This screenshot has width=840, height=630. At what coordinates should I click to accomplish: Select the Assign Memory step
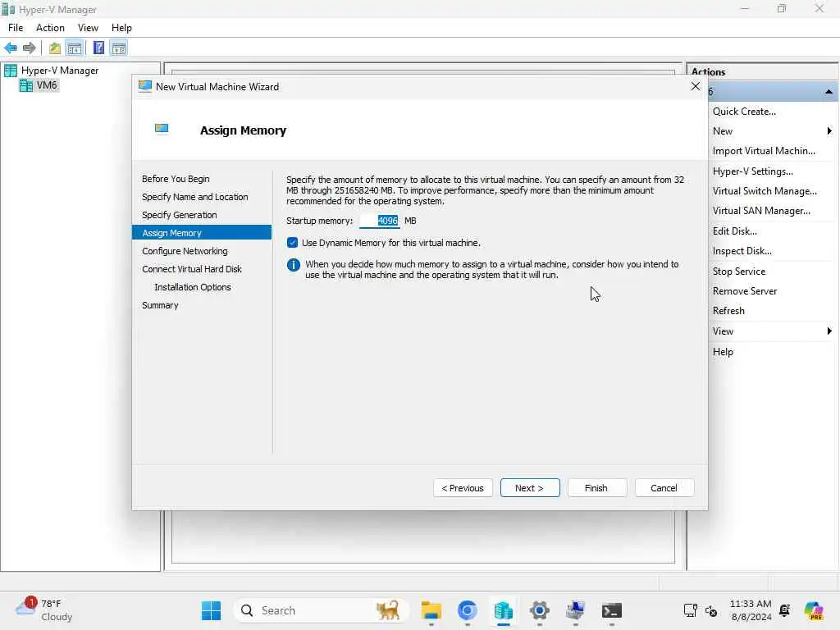coord(202,233)
